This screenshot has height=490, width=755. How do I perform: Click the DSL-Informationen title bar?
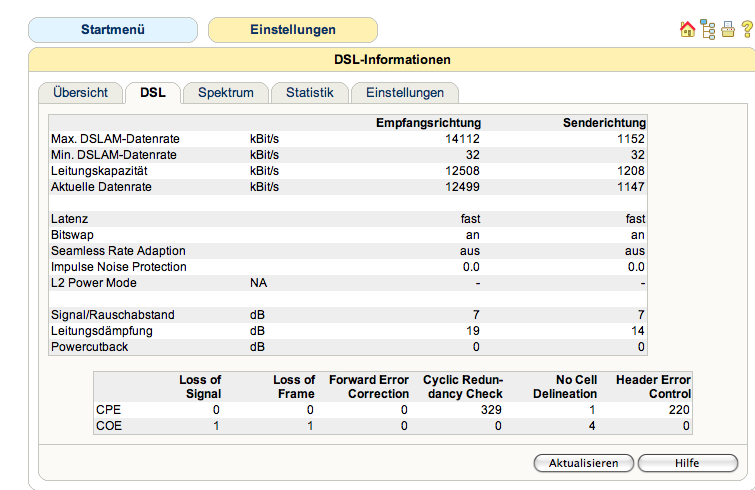(x=392, y=60)
